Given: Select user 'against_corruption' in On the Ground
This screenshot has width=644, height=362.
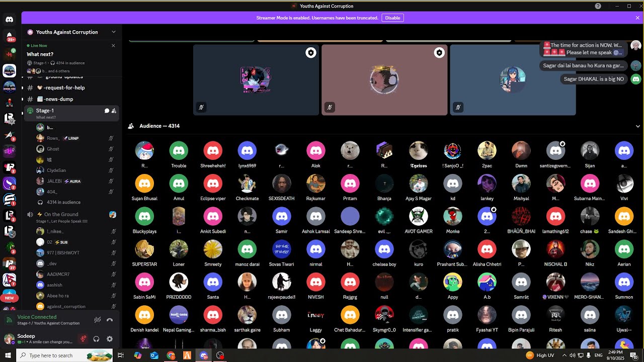Looking at the screenshot, I should pyautogui.click(x=66, y=306).
